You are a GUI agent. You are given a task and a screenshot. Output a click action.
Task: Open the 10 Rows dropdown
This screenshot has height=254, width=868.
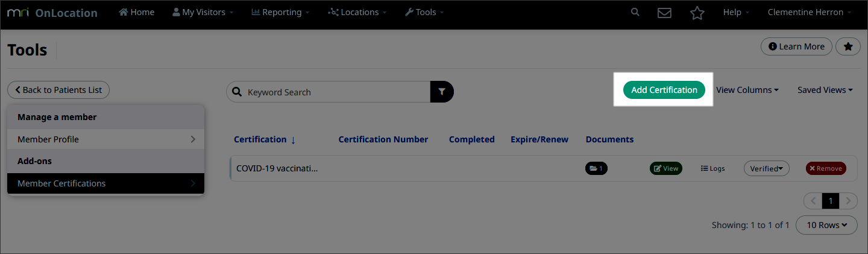[827, 225]
